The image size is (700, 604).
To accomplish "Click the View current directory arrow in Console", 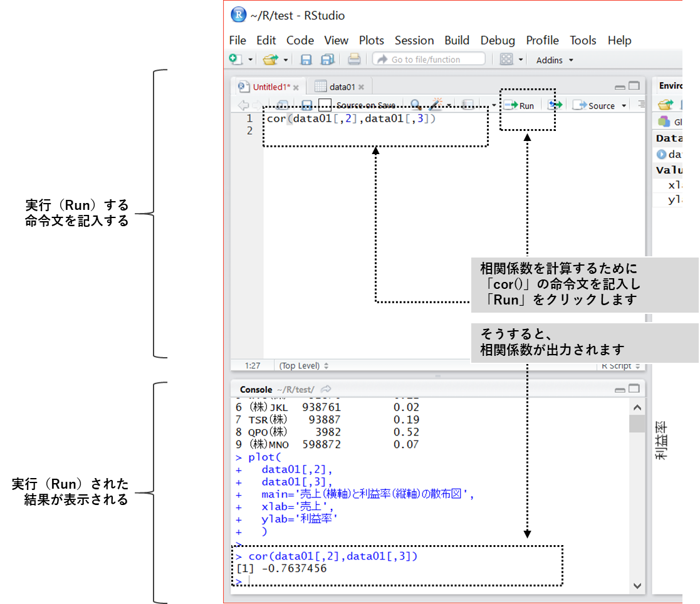I will (x=326, y=389).
